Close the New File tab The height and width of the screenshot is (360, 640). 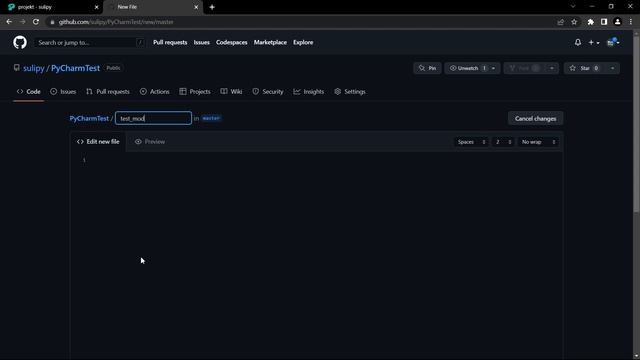click(196, 7)
